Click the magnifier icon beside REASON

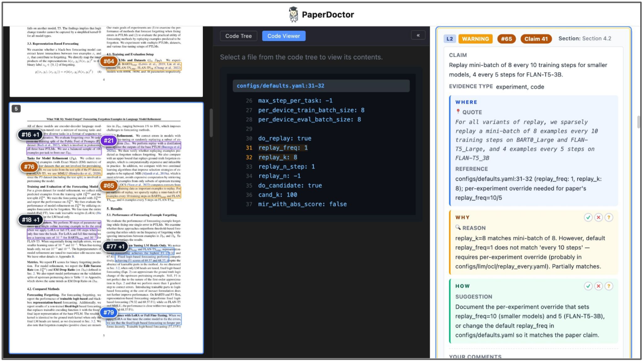point(458,228)
